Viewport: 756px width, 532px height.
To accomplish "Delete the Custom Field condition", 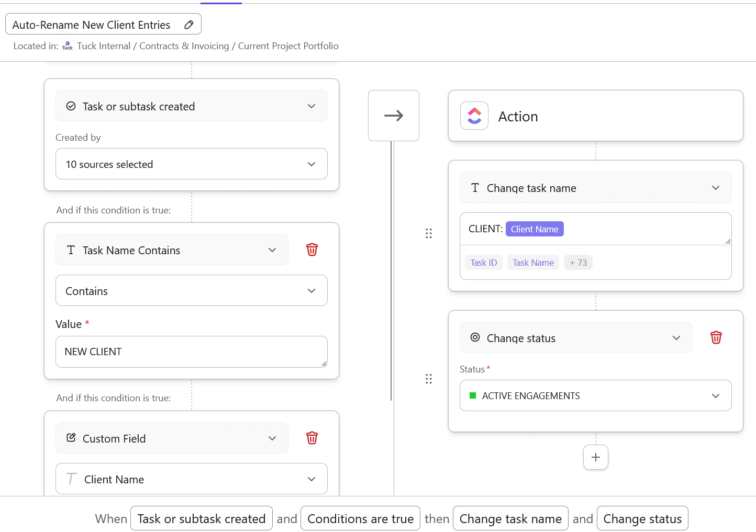I will [312, 438].
